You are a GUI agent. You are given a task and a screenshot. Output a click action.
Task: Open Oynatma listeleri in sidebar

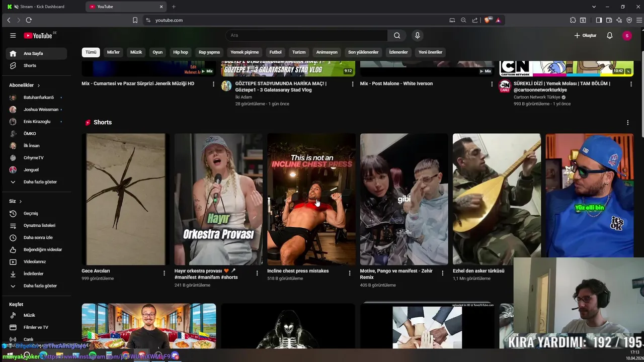pos(37,225)
